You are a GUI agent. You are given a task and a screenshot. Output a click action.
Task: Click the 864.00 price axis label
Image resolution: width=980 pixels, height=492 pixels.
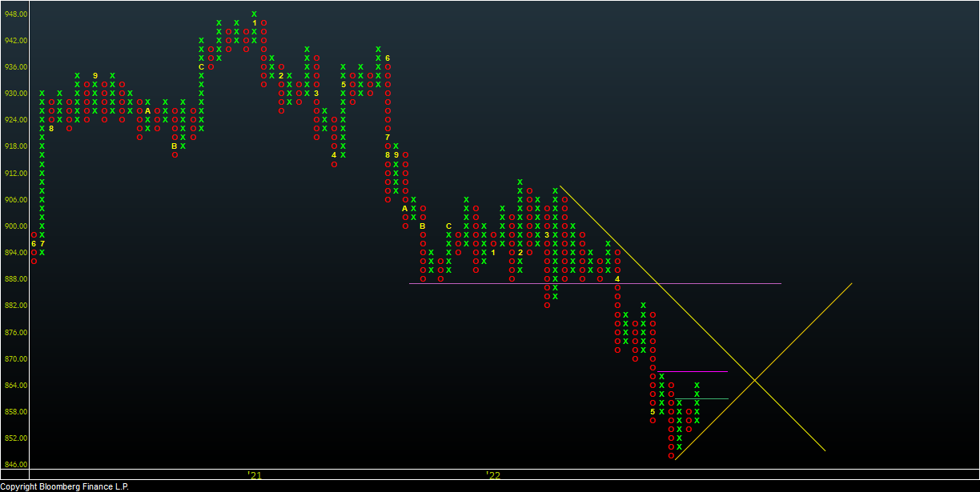tap(17, 386)
